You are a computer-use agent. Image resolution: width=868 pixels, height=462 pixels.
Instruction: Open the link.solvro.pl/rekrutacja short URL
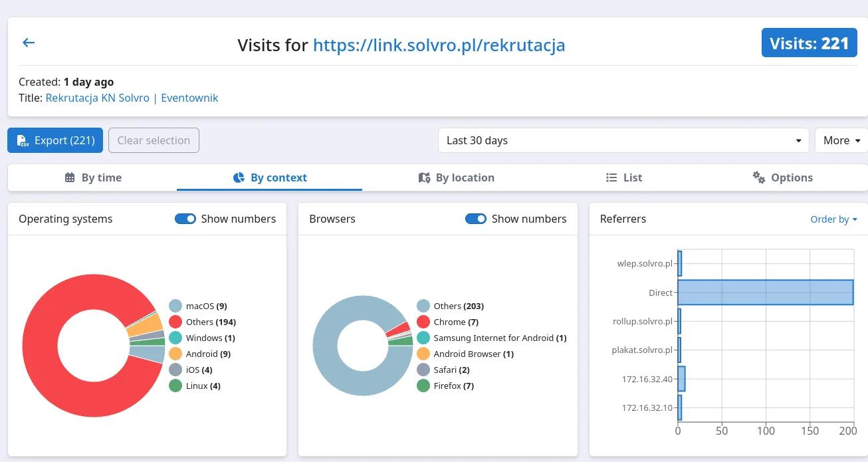pos(439,45)
